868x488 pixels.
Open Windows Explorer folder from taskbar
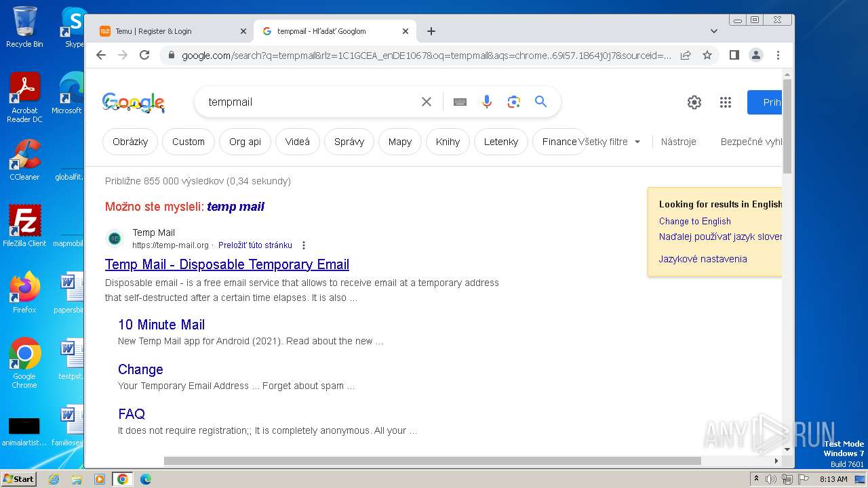click(77, 479)
